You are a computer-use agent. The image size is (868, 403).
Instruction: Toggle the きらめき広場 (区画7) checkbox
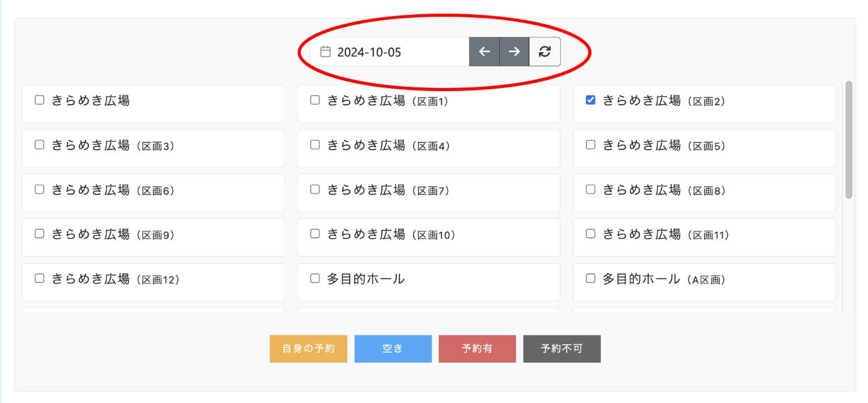(315, 190)
